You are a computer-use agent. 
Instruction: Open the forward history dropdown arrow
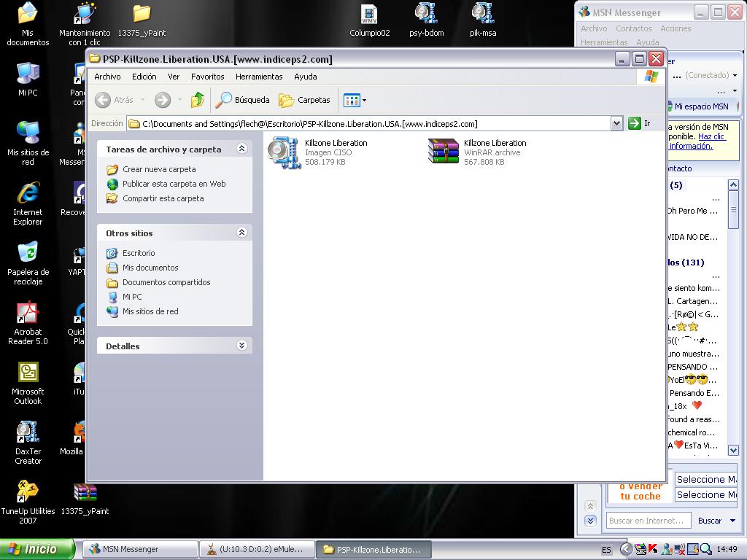coord(179,100)
